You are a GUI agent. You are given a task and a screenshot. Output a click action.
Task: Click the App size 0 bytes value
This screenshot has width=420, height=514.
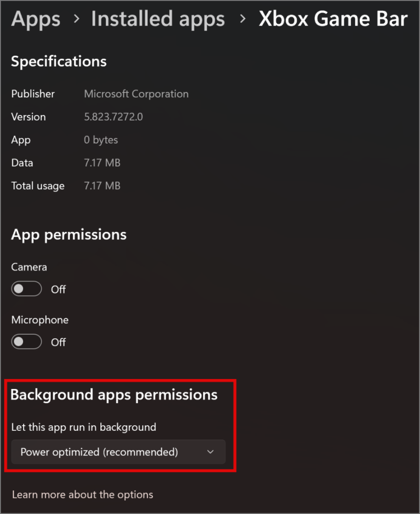click(101, 140)
